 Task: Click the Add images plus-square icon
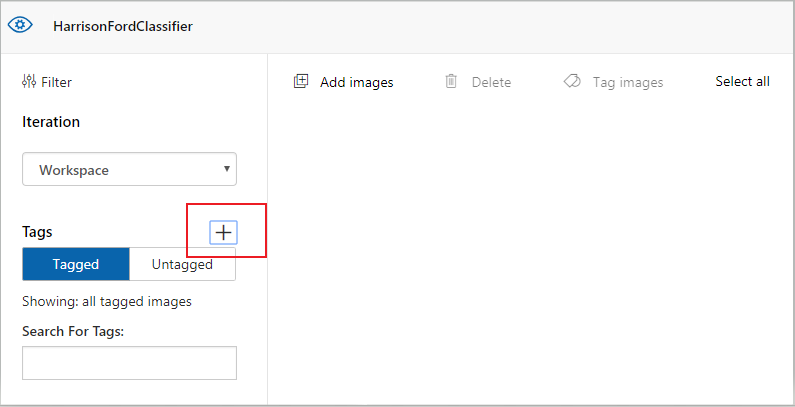coord(301,82)
